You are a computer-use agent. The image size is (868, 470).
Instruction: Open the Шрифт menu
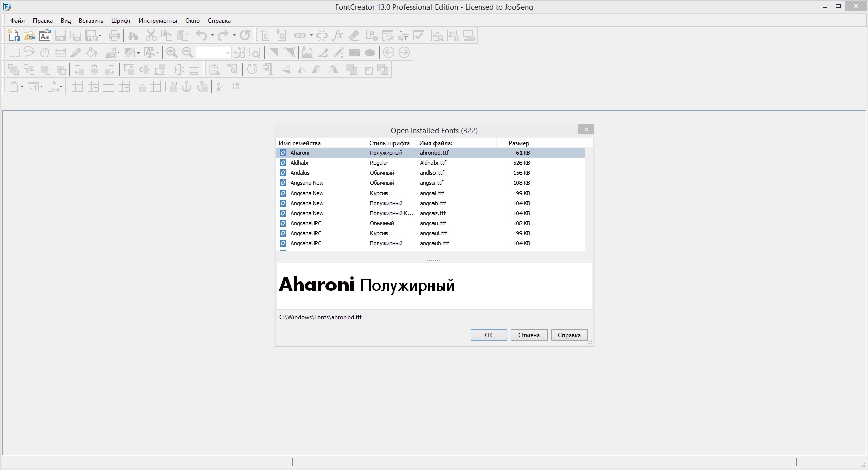click(x=121, y=21)
